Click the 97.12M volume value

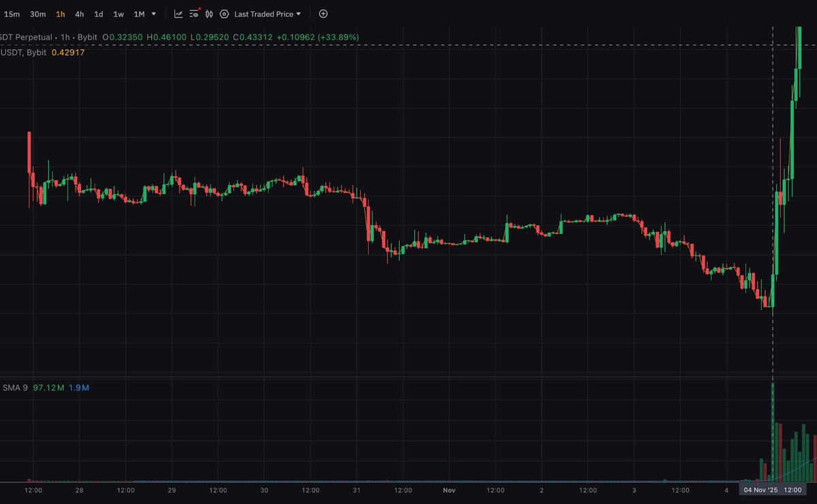(x=48, y=388)
